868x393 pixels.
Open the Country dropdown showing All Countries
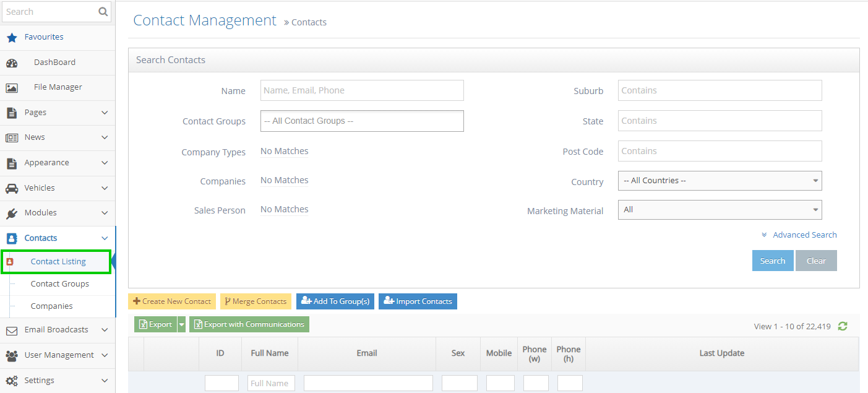[720, 180]
